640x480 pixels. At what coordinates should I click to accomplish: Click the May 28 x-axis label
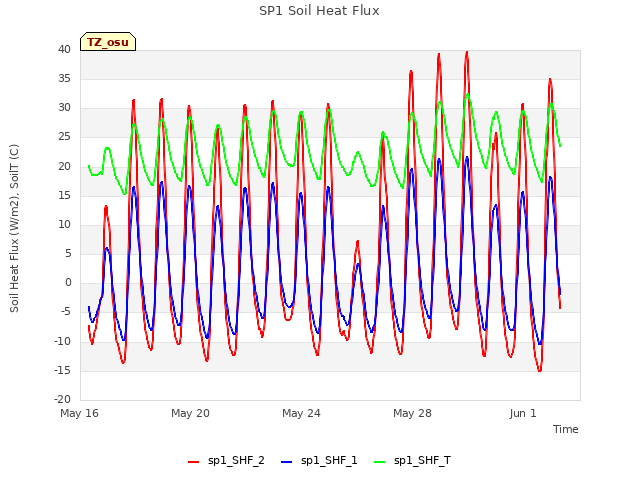(x=412, y=413)
